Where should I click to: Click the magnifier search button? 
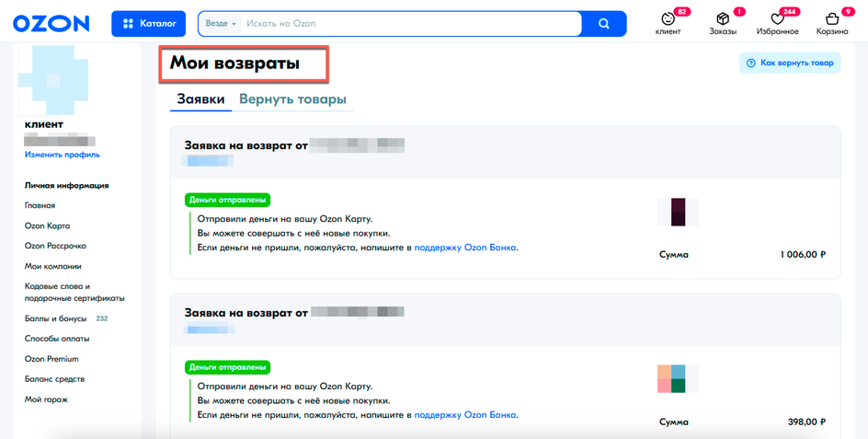click(604, 24)
